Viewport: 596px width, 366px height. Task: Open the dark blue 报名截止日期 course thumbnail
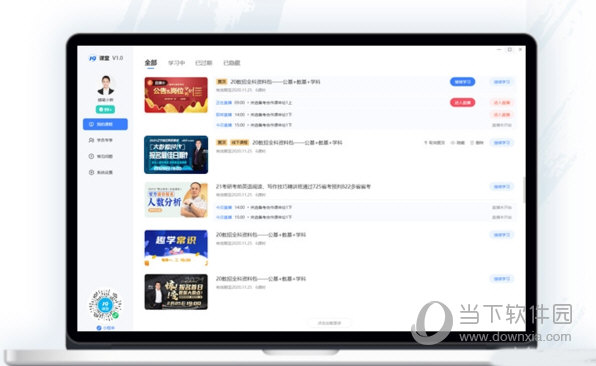(x=176, y=155)
